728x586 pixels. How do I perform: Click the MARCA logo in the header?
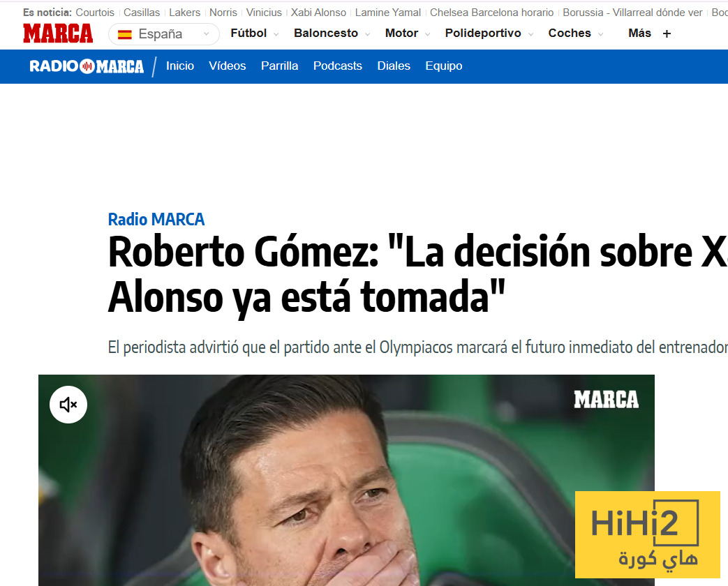click(58, 33)
